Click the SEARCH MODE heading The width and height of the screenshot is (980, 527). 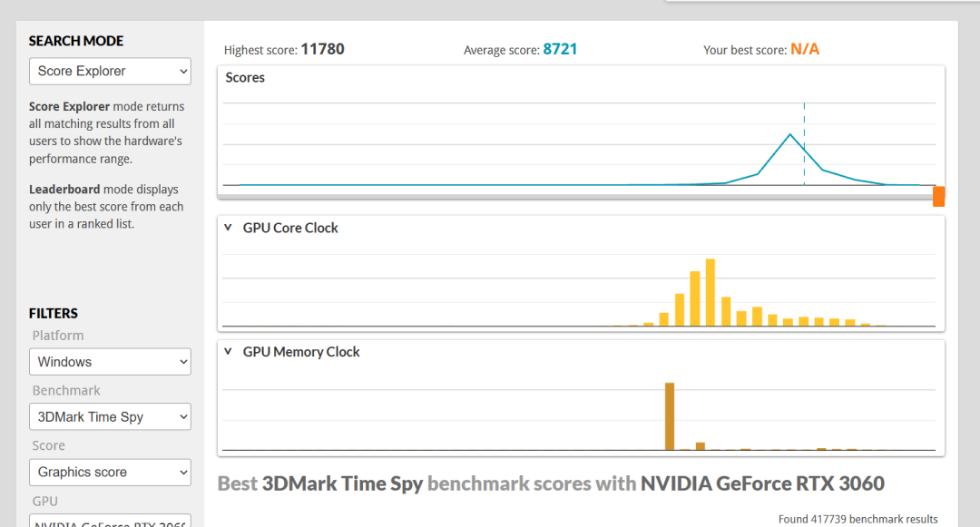76,41
